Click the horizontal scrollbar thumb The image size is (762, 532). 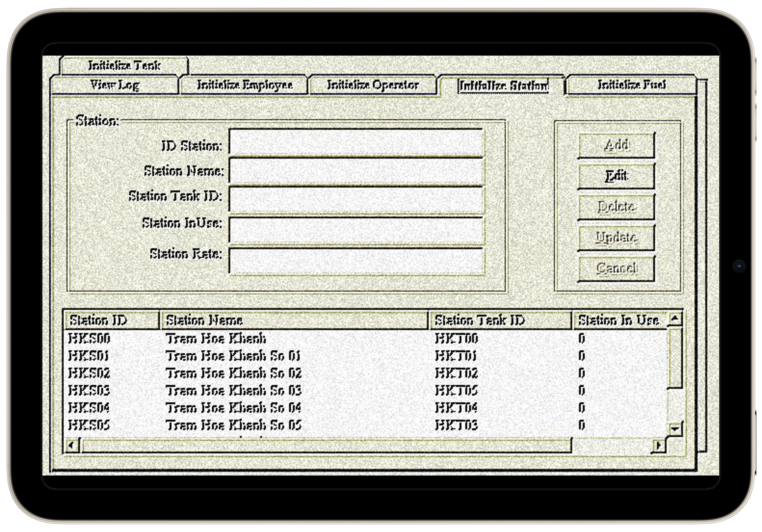point(327,445)
